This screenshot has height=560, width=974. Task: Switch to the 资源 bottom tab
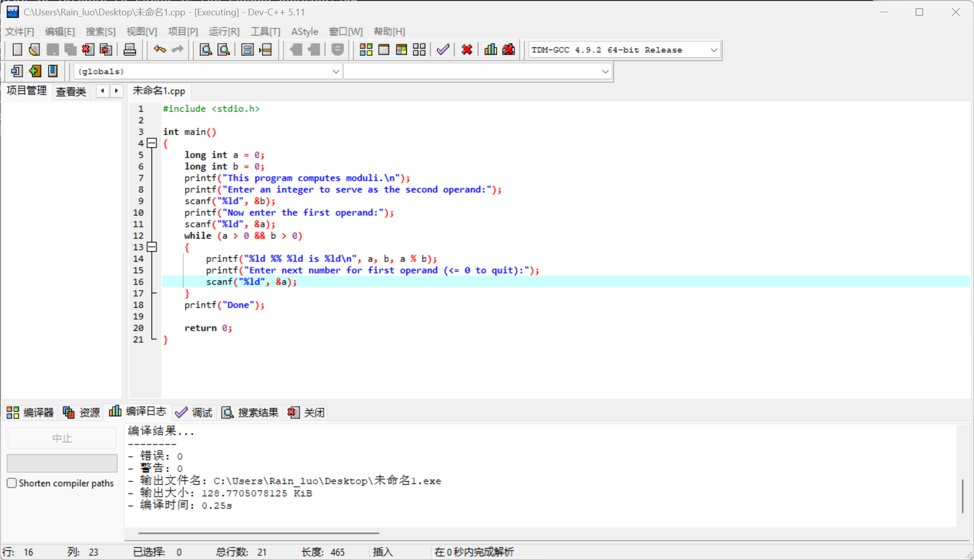82,412
